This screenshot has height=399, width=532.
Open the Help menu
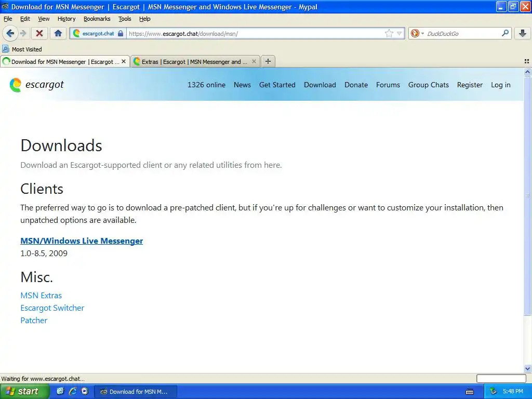144,19
